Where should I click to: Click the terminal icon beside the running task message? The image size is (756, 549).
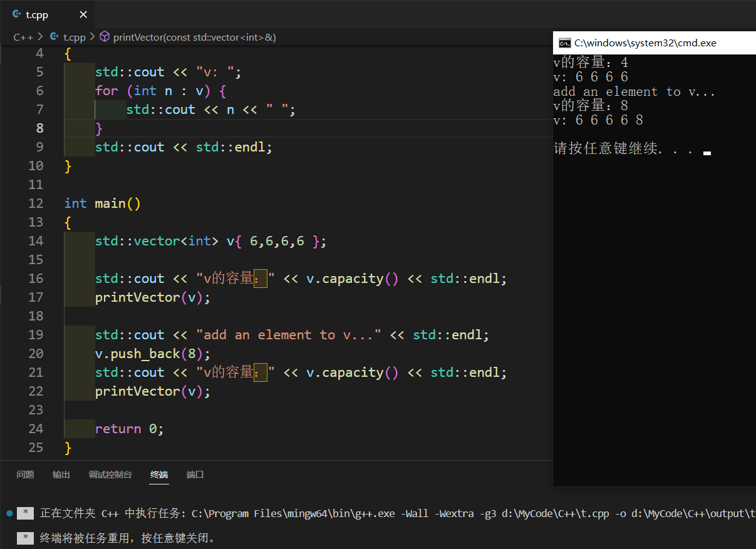click(25, 513)
